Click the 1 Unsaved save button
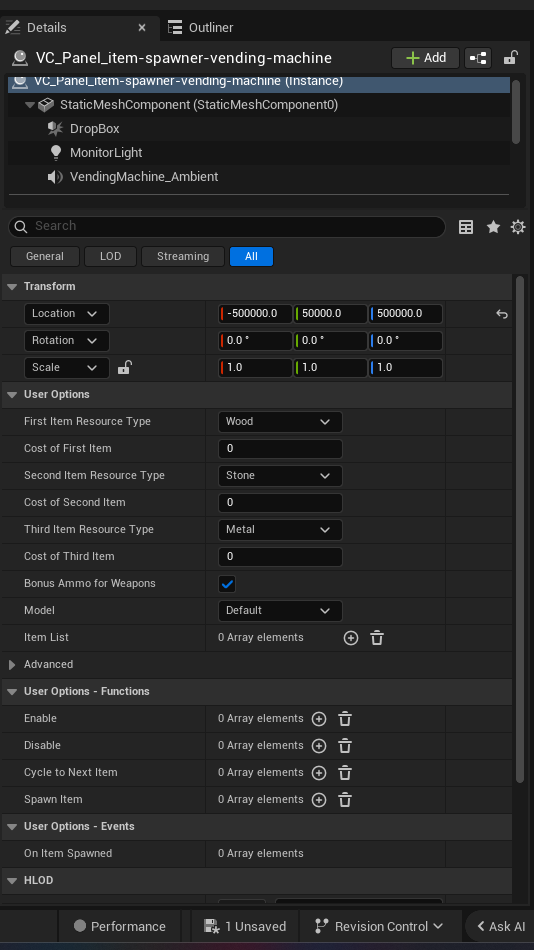 point(245,926)
